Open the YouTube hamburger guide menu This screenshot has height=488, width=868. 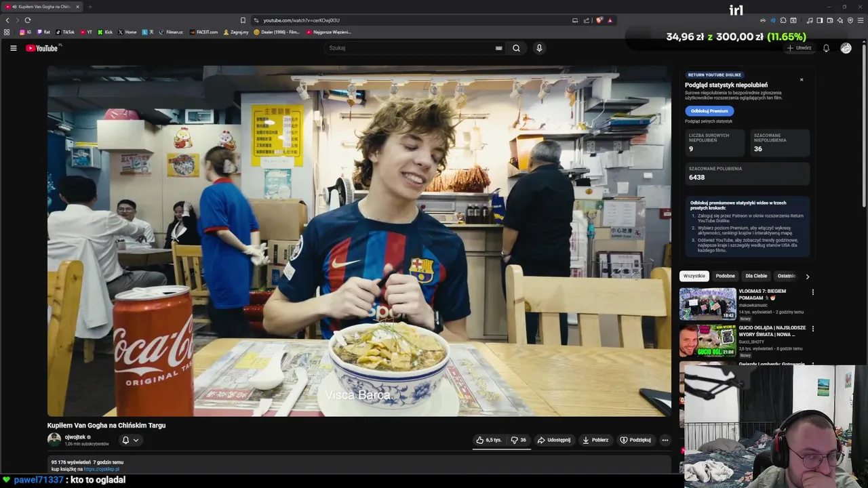(x=13, y=48)
